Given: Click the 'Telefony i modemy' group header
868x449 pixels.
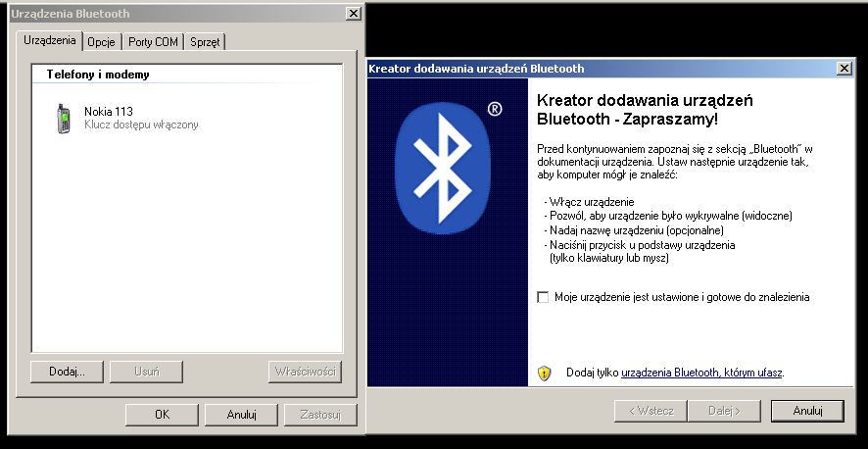Looking at the screenshot, I should [98, 75].
